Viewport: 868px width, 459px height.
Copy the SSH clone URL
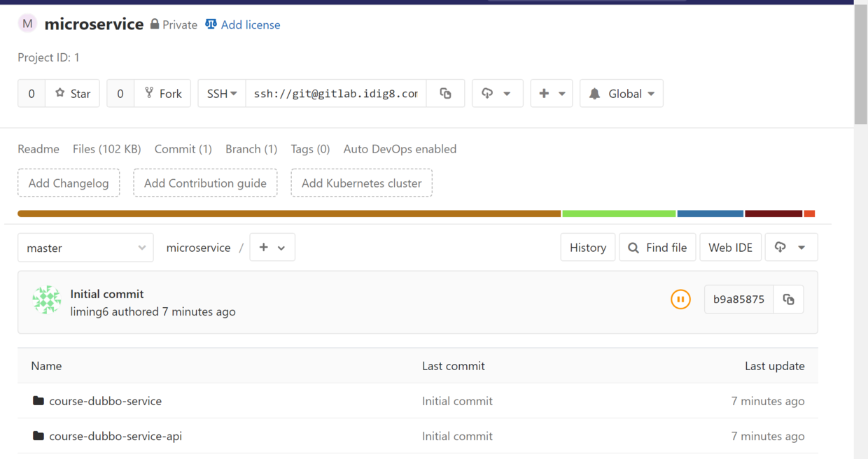click(446, 93)
